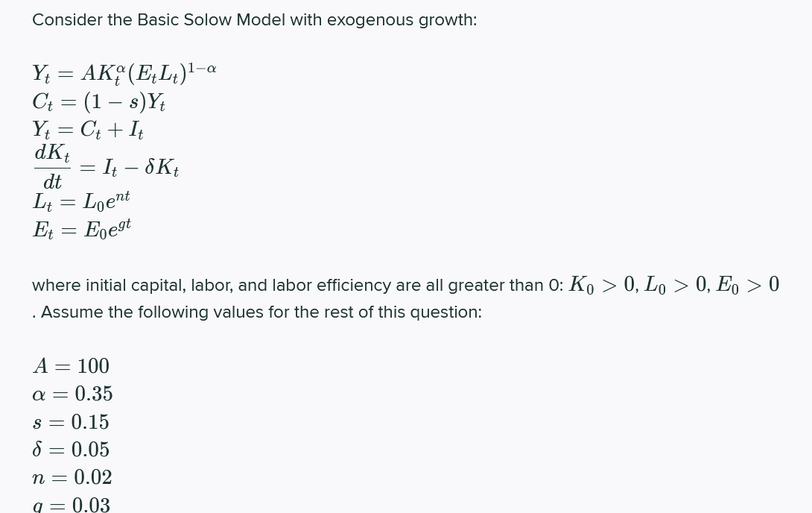
Task: Click the labor growth equation L_t = L_0 e^nt
Action: pos(81,201)
